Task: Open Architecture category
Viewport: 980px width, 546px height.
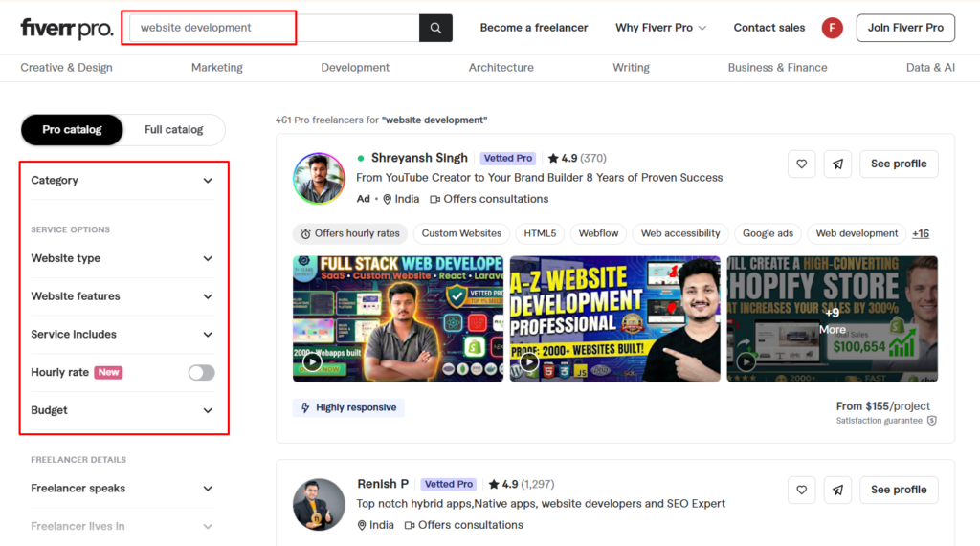Action: [x=501, y=68]
